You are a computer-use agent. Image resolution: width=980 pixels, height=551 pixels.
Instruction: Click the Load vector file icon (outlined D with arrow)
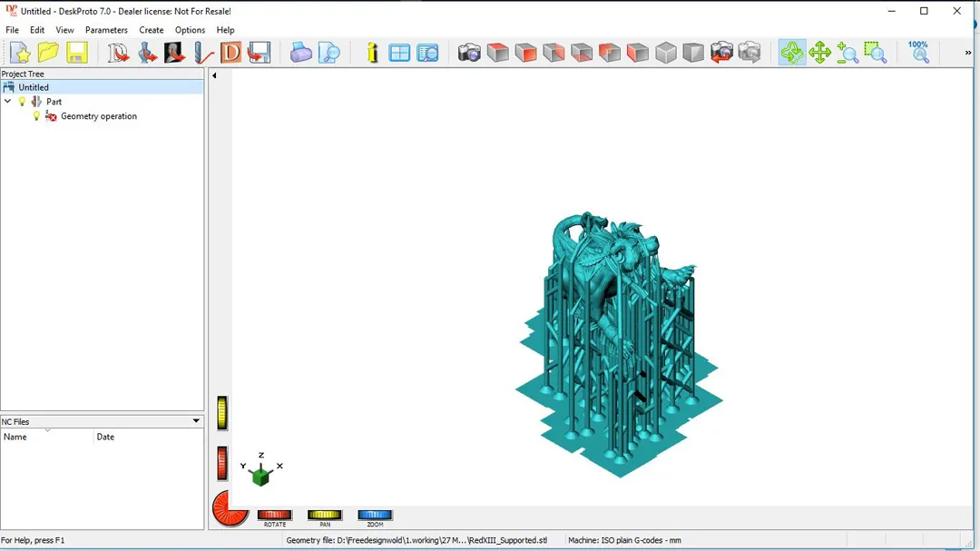pyautogui.click(x=117, y=53)
